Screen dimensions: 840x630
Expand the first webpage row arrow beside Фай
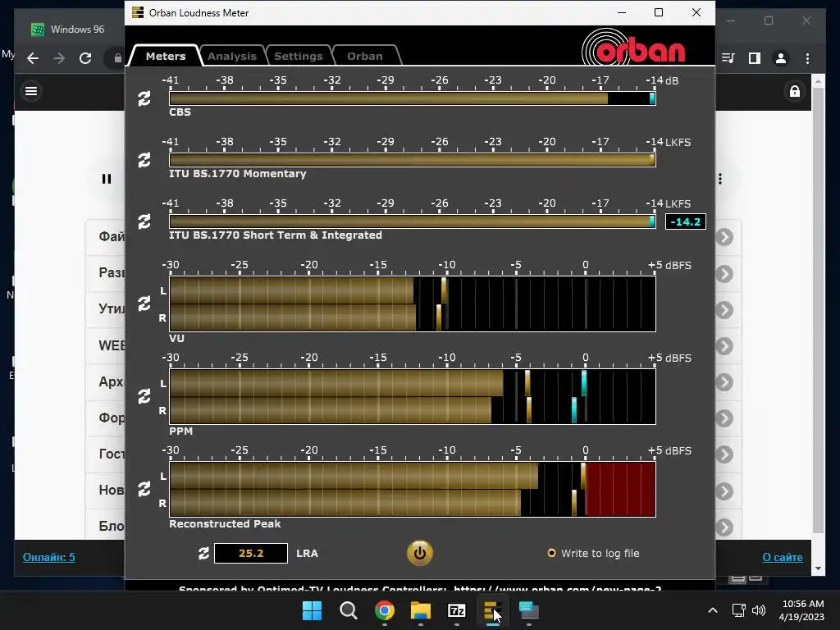point(724,237)
